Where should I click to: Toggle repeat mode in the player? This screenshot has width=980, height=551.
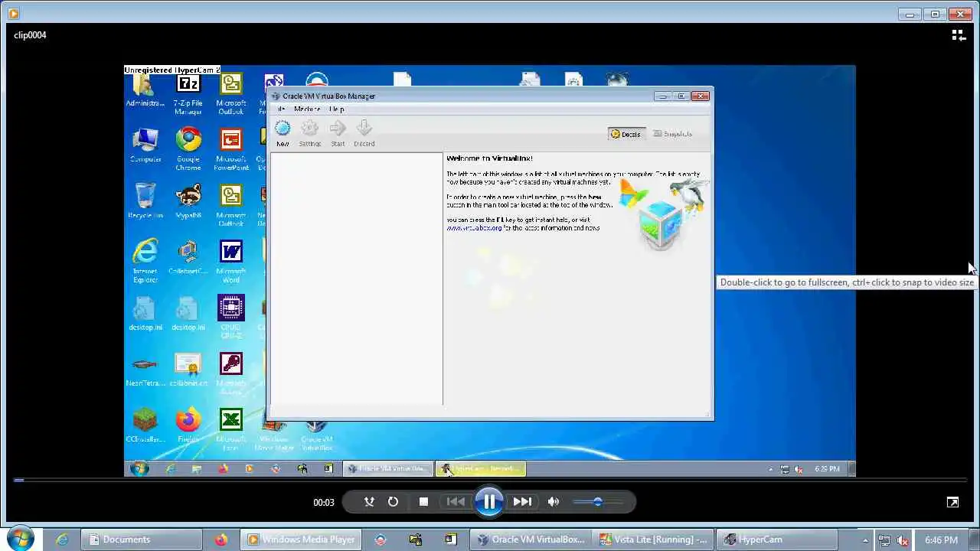[x=393, y=502]
